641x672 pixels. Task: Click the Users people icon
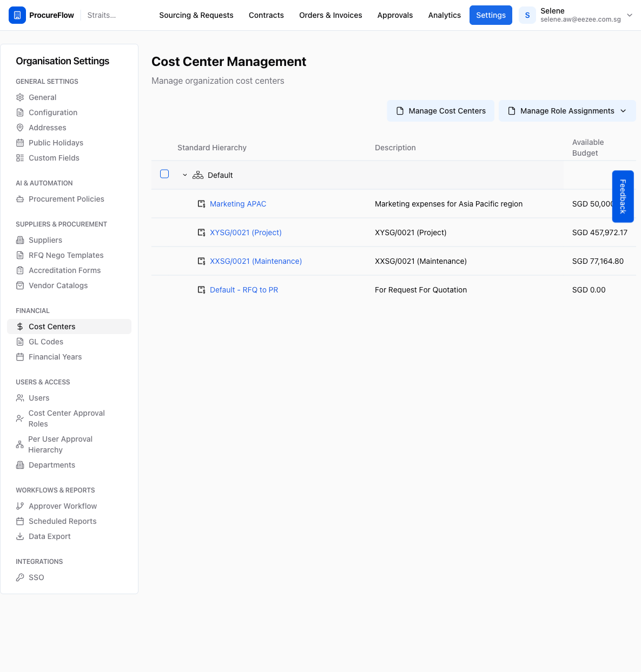coord(20,398)
